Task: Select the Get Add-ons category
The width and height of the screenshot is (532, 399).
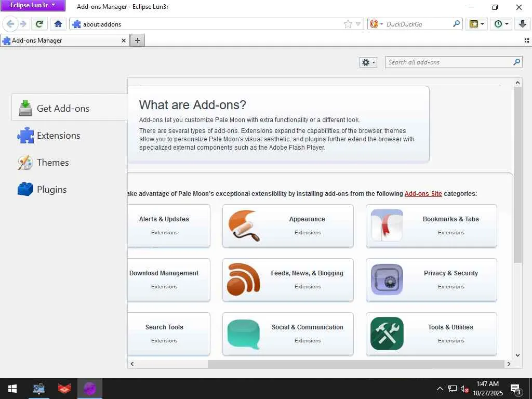Action: 70,107
